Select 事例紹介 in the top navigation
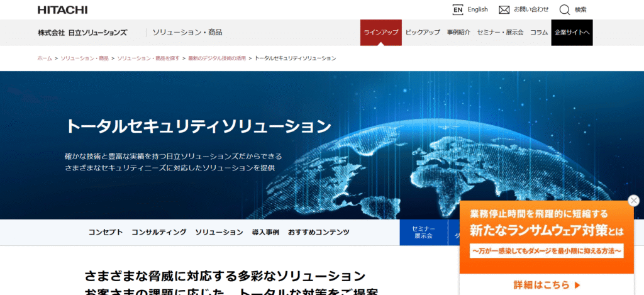 point(458,33)
